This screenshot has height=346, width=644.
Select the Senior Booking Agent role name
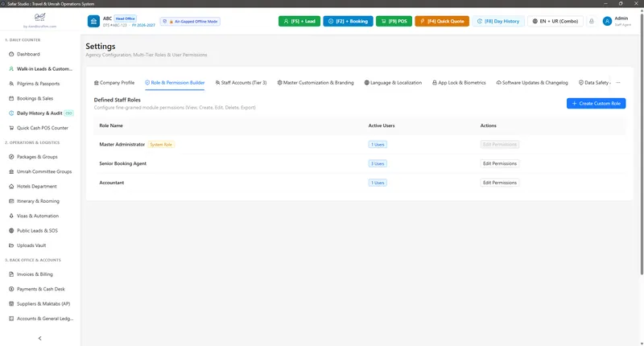click(123, 164)
